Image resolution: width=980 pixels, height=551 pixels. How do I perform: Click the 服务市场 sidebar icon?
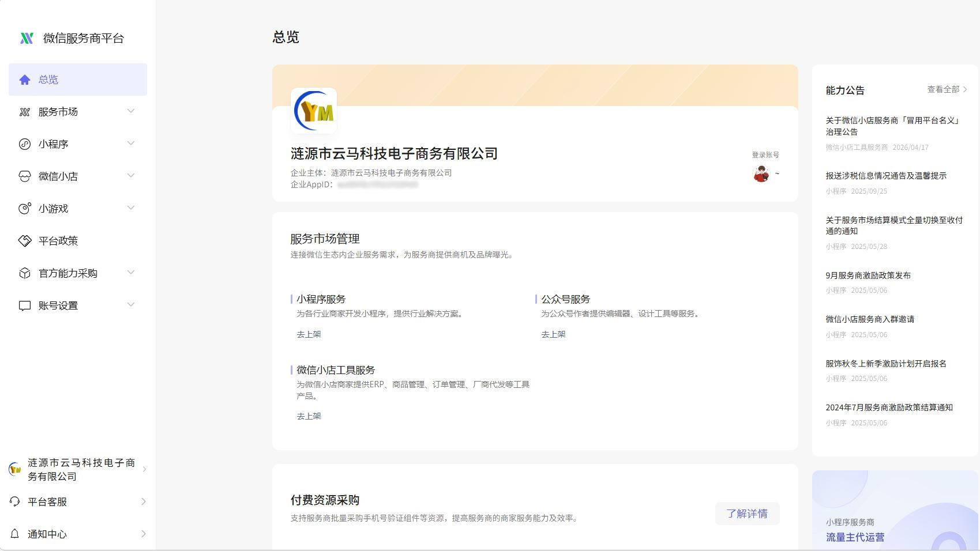(x=25, y=112)
